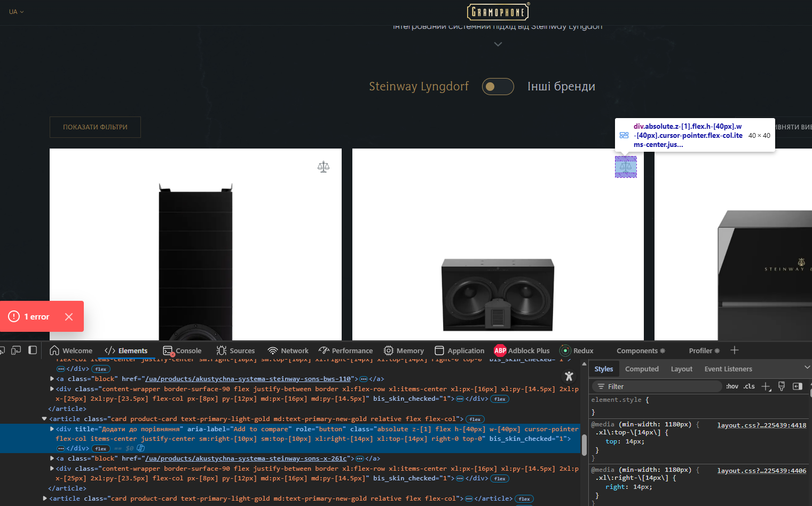812x506 pixels.
Task: Open the UA language dropdown
Action: [x=17, y=12]
